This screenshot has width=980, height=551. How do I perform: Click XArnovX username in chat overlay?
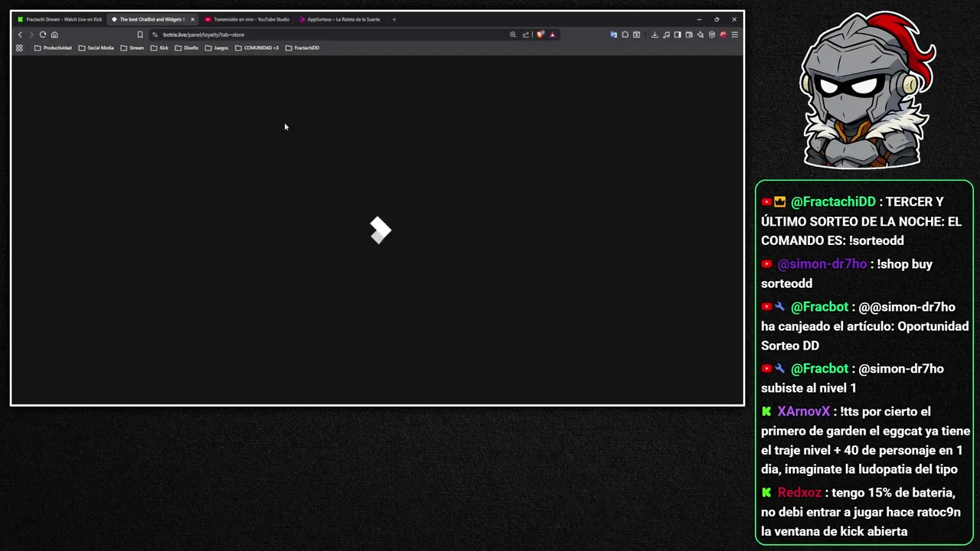[x=804, y=412]
